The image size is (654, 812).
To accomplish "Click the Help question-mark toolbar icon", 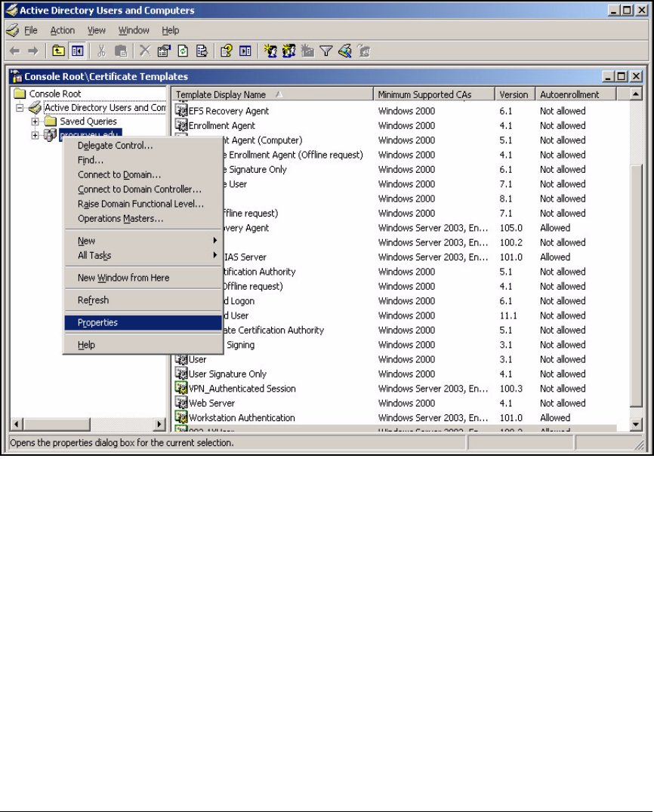I will pyautogui.click(x=227, y=51).
